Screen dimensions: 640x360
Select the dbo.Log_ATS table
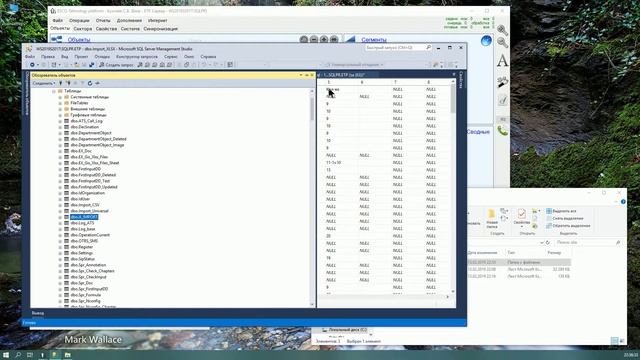[x=82, y=223]
